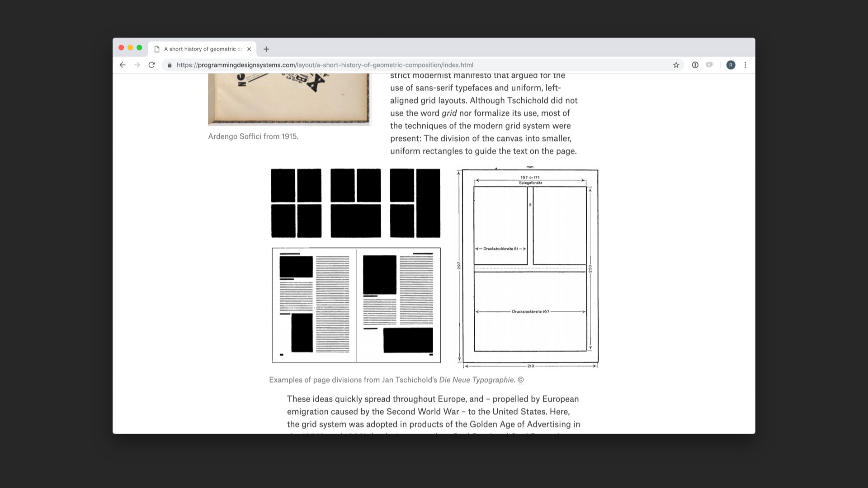Reload the current page
868x488 pixels.
coord(152,65)
